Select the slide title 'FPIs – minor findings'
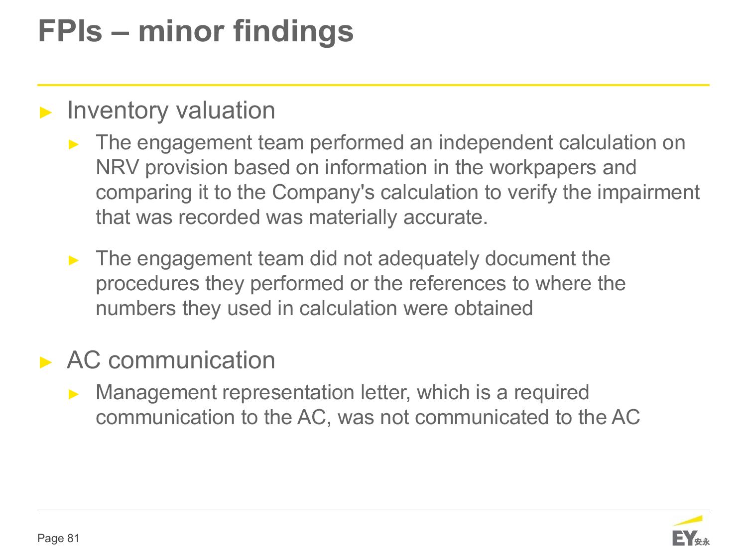 (x=196, y=31)
